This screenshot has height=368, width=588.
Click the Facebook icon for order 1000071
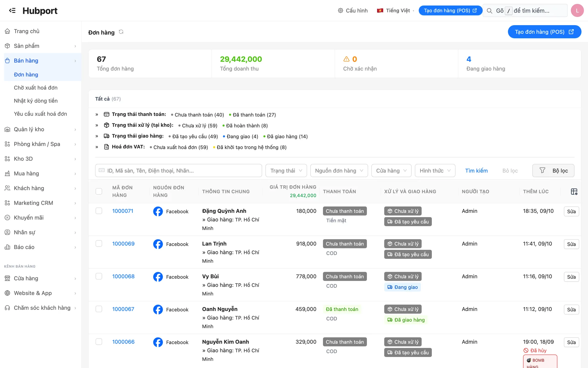point(158,211)
